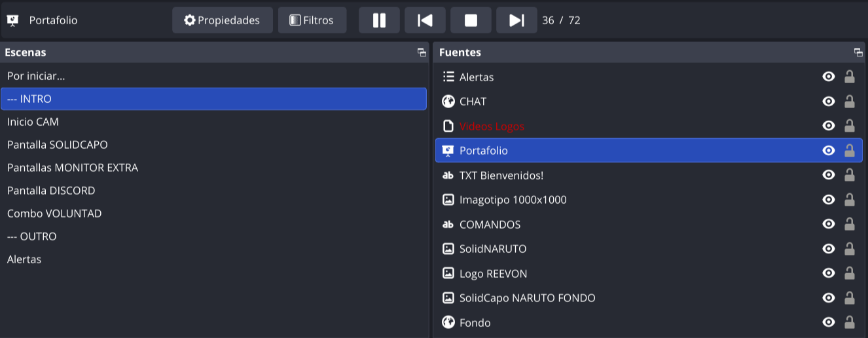Go to the previous slide
Screen dimensions: 868x338
pyautogui.click(x=425, y=20)
